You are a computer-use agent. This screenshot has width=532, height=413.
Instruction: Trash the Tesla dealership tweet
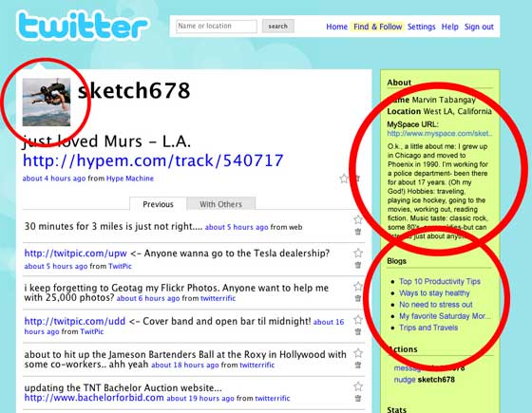coord(358,265)
